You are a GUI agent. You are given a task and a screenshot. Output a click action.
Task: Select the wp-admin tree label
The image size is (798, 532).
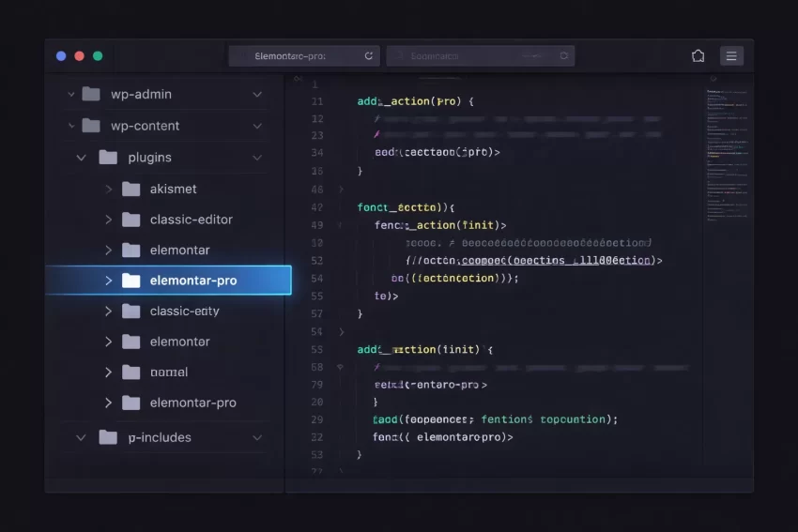141,94
